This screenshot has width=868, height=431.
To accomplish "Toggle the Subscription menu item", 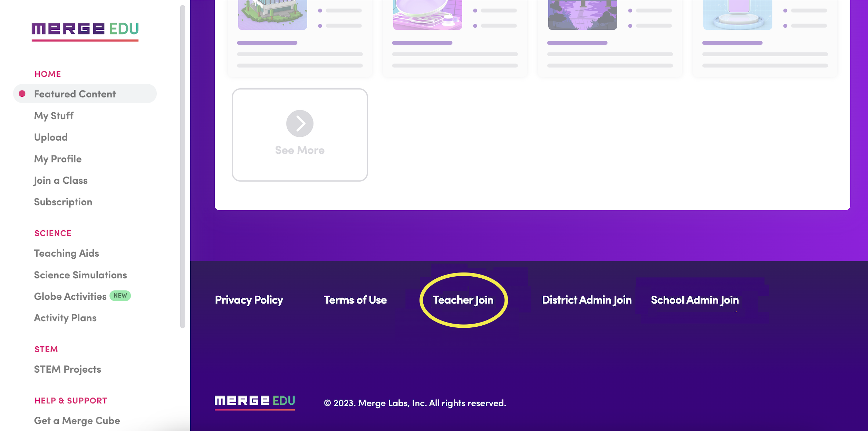I will tap(63, 201).
